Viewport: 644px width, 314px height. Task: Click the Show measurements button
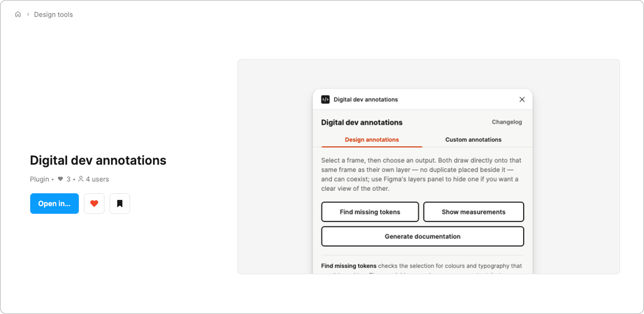coord(473,212)
